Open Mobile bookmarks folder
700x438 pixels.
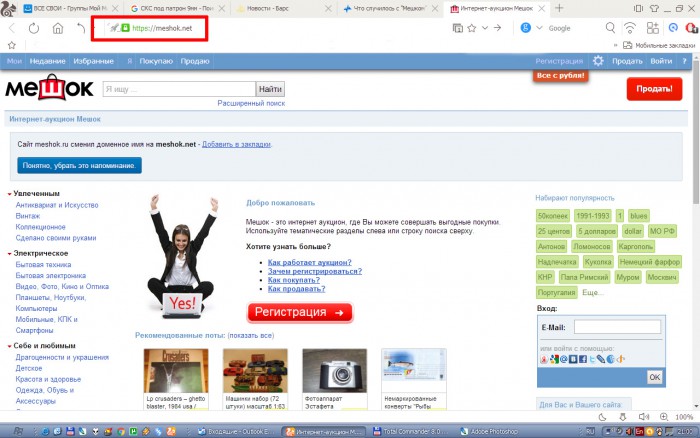pyautogui.click(x=659, y=45)
